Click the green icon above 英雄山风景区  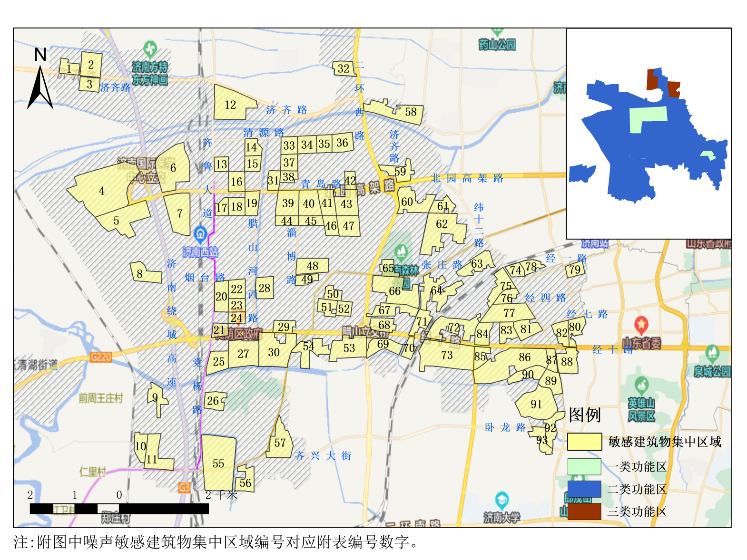[641, 384]
